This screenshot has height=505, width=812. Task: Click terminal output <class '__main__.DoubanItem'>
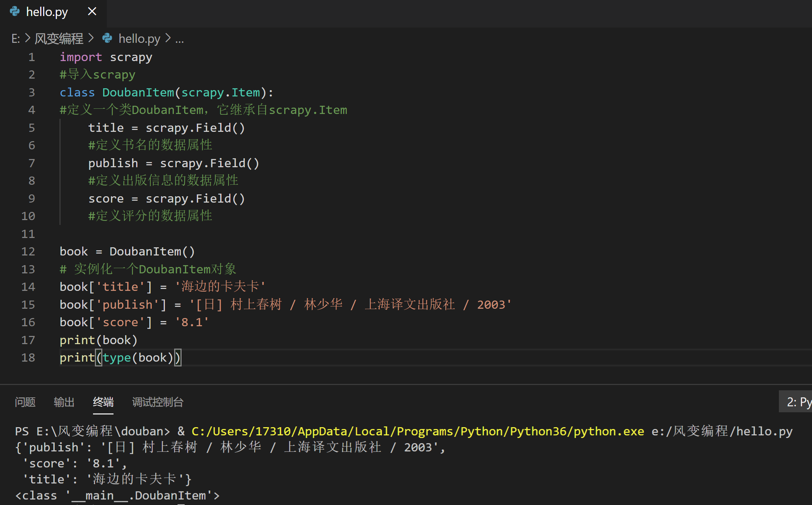[x=118, y=495]
